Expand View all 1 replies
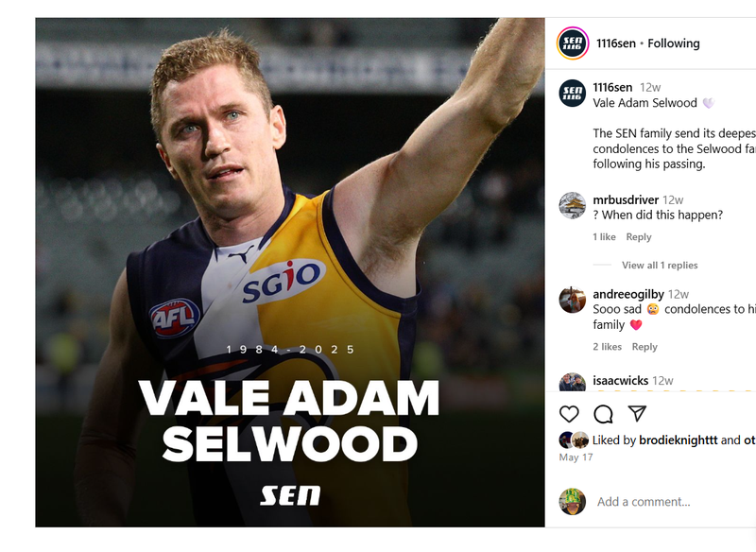Viewport: 756px width, 552px height. click(x=660, y=266)
